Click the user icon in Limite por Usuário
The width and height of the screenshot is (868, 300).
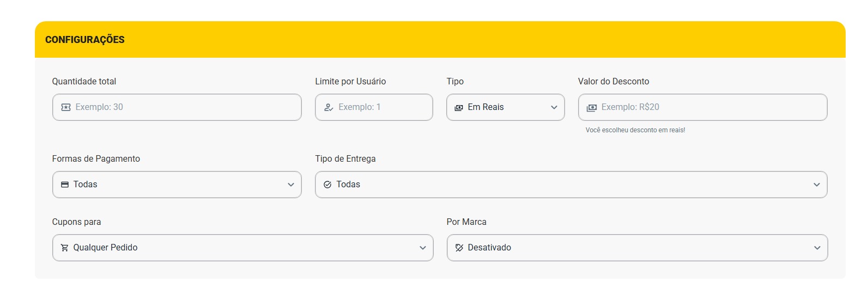click(329, 107)
